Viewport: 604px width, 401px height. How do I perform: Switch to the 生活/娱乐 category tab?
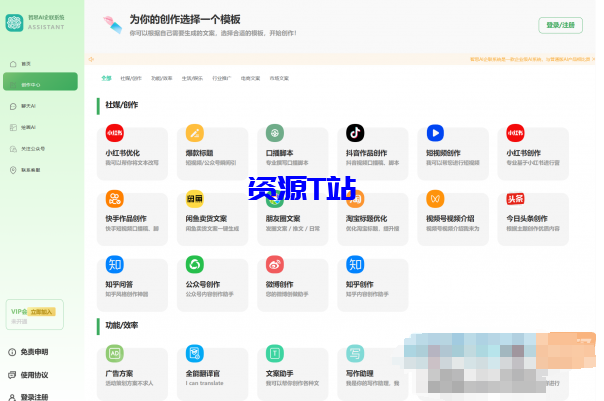click(x=192, y=78)
